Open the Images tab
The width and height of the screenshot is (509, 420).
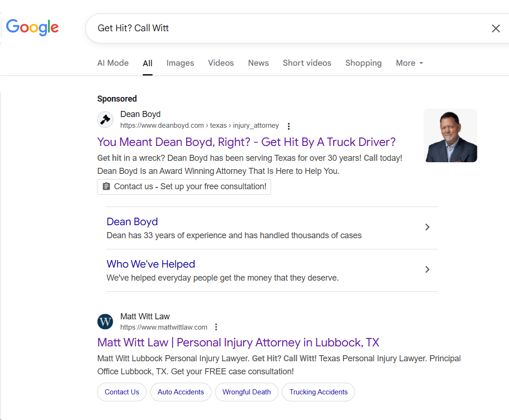(180, 63)
